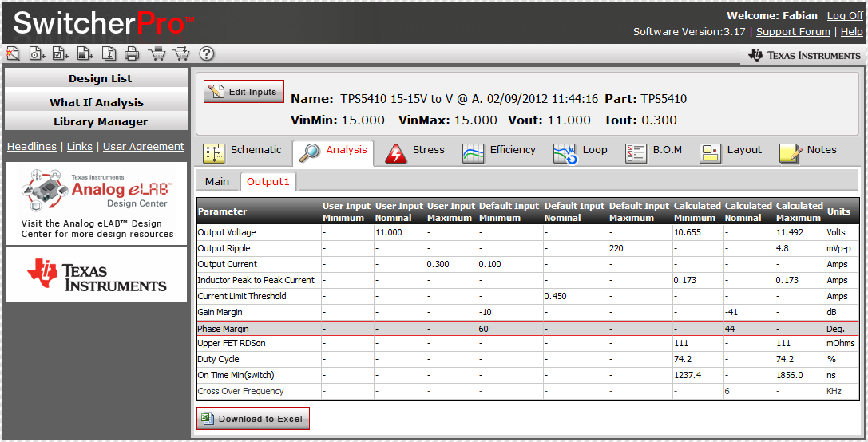Click the Layout icon
This screenshot has height=442, width=868.
point(710,153)
